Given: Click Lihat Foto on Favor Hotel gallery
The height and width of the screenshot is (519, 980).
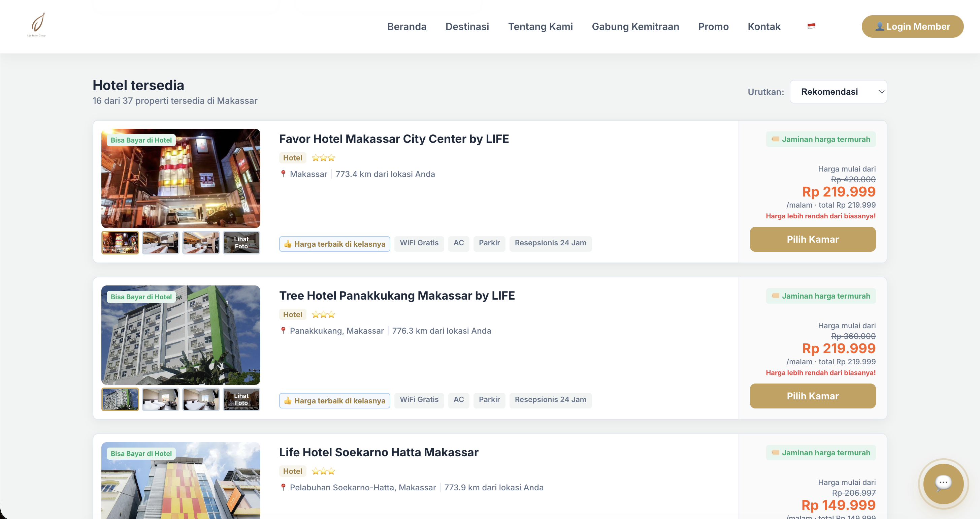Looking at the screenshot, I should point(241,243).
